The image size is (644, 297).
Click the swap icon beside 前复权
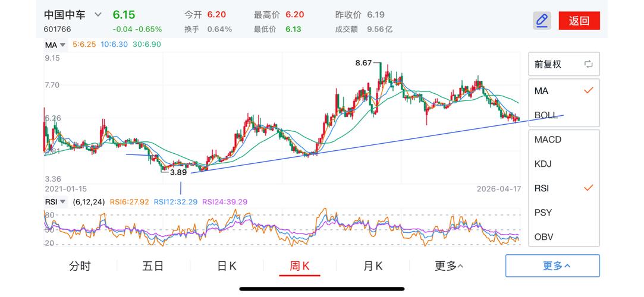[x=588, y=64]
